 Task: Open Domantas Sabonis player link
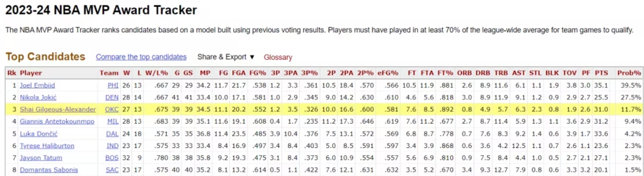[49, 170]
